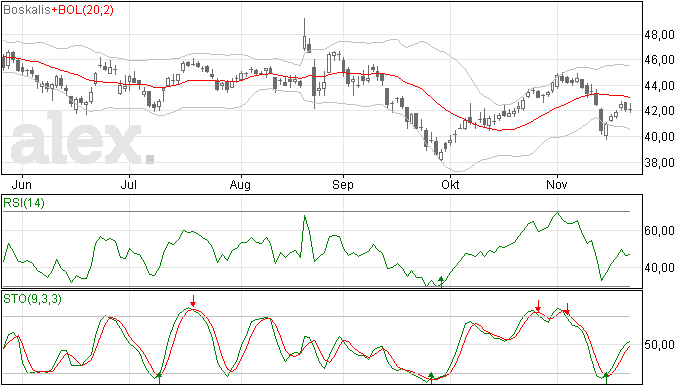Click the 48,00 price axis value
The width and height of the screenshot is (690, 387).
click(x=659, y=35)
